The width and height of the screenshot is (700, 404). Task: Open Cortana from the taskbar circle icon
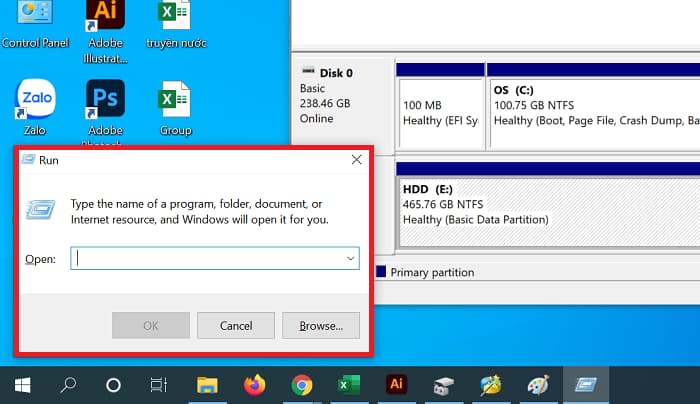tap(113, 384)
